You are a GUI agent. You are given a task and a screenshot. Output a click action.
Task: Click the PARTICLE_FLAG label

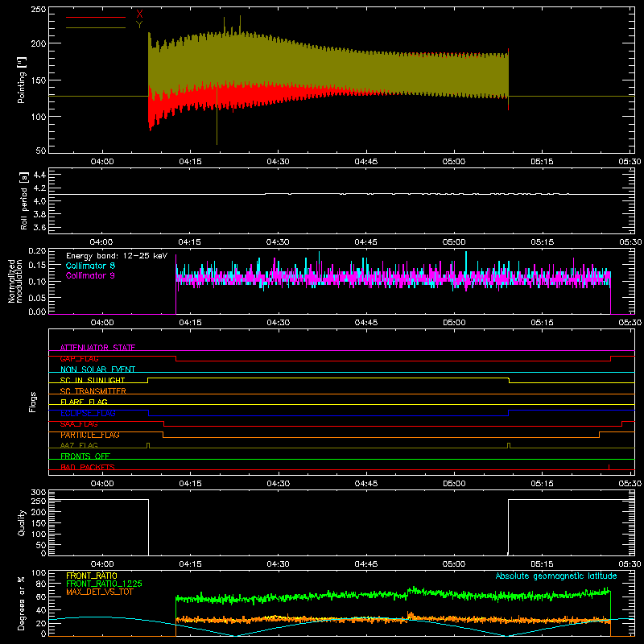pos(90,435)
